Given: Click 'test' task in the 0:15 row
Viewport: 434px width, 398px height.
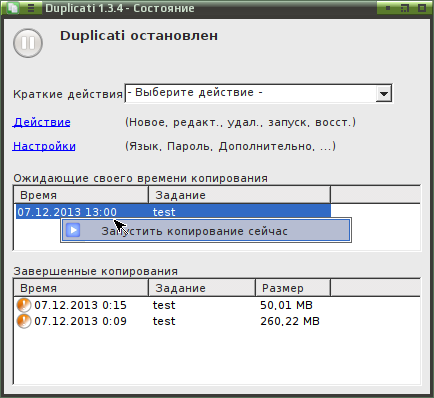Looking at the screenshot, I should (164, 305).
